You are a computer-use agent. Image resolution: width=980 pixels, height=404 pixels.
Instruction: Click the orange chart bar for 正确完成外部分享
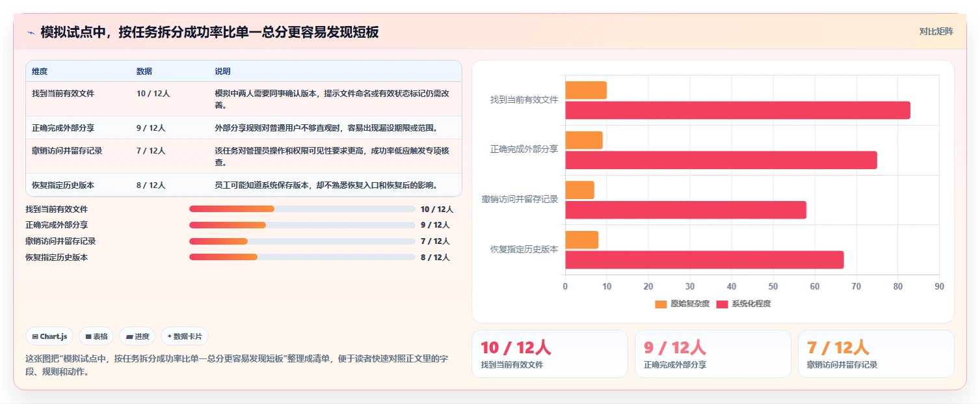pos(584,141)
